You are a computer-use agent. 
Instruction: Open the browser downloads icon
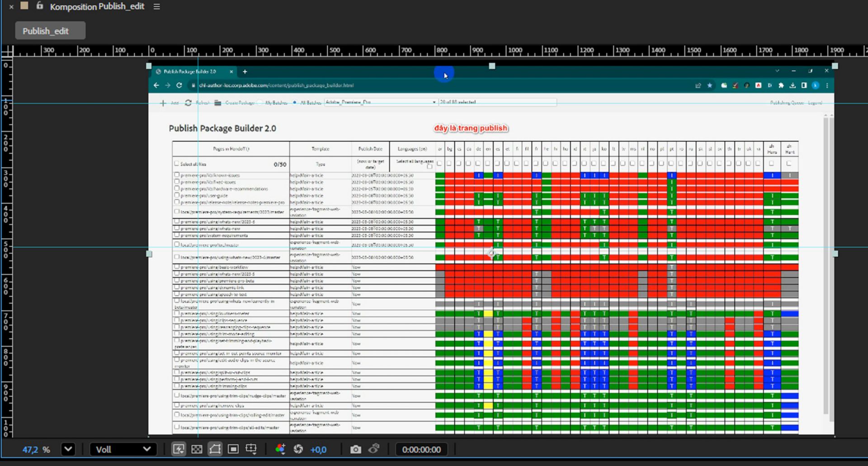pos(793,85)
